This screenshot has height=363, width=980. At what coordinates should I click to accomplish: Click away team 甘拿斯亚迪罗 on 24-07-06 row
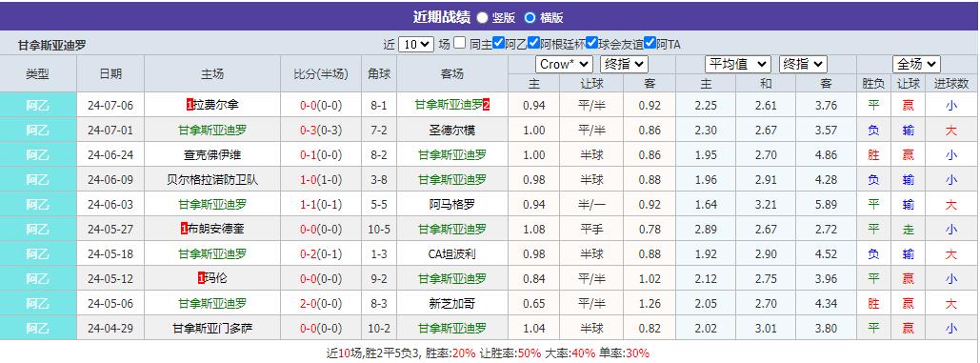pyautogui.click(x=449, y=105)
